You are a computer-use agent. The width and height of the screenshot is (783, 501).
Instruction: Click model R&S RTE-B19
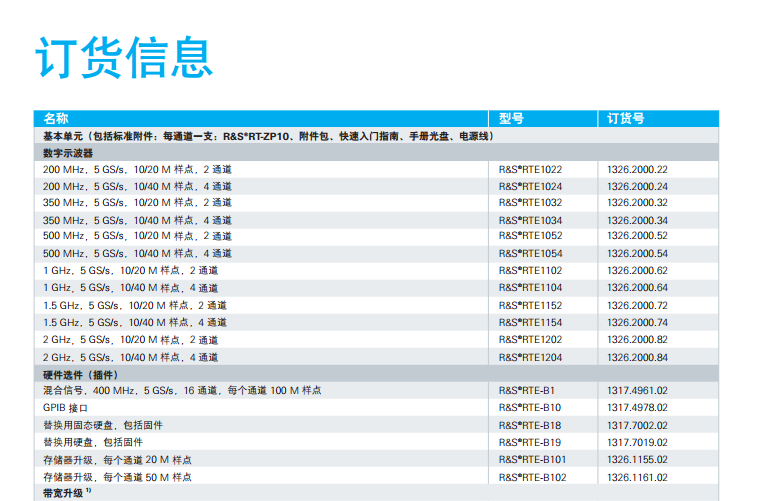click(530, 443)
